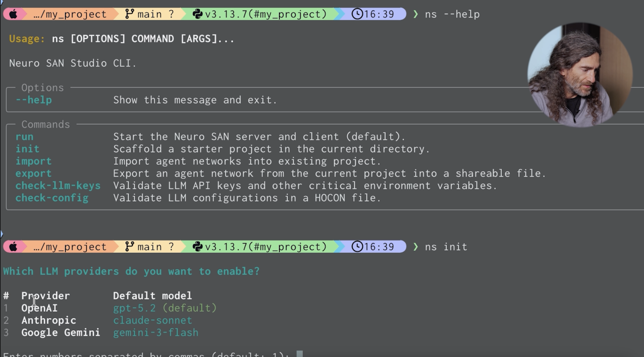Click 'Import agent networks into existing project.'
The image size is (644, 357).
point(247,161)
